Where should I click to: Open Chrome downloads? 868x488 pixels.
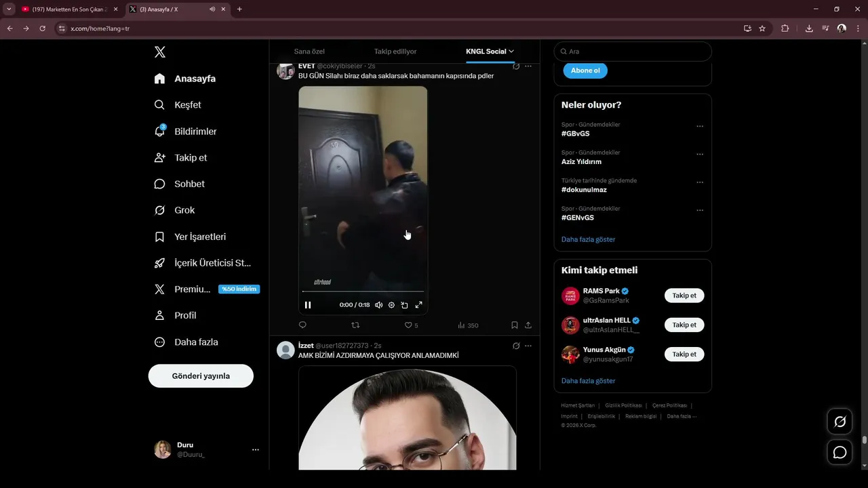click(809, 28)
